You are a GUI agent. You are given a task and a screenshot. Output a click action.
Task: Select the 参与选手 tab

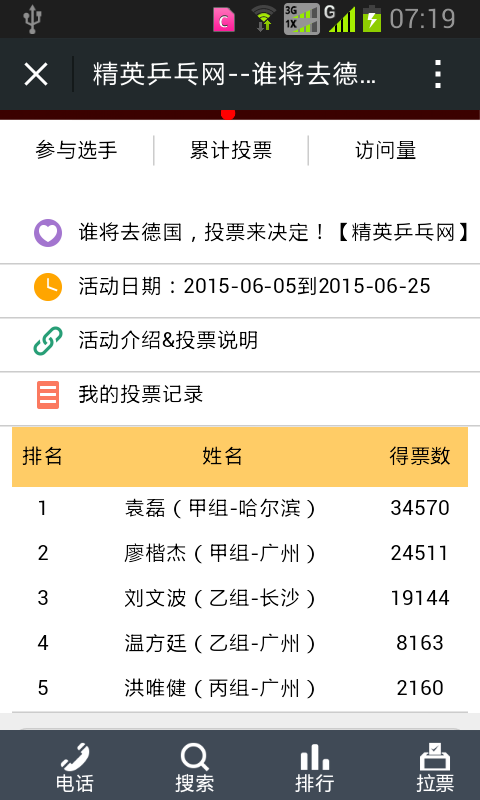click(x=77, y=151)
